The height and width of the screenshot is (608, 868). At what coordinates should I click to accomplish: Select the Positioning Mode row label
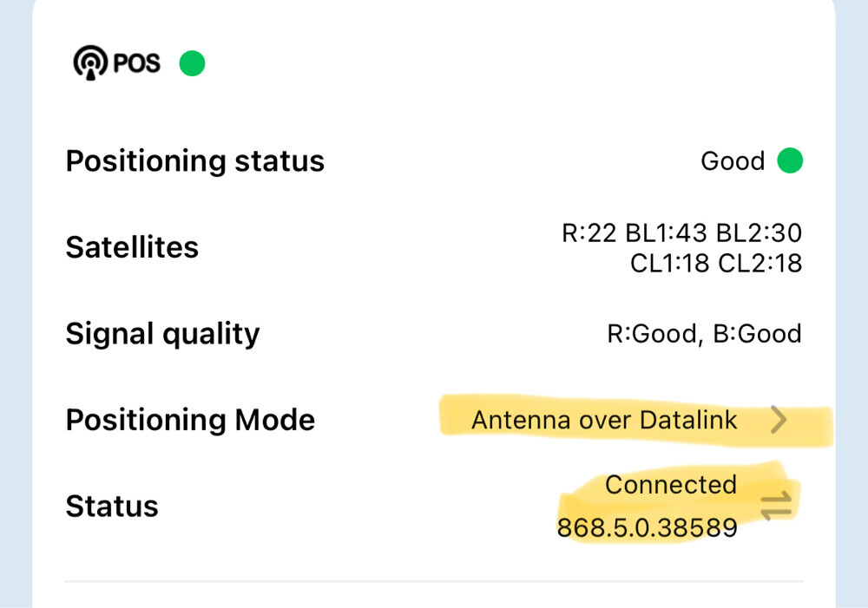pos(190,421)
